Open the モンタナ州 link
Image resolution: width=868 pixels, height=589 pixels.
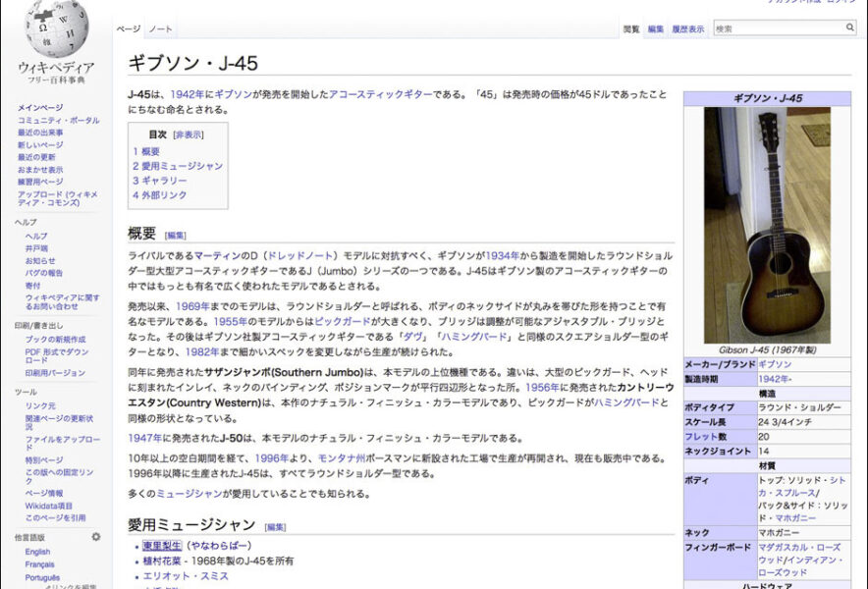click(342, 458)
